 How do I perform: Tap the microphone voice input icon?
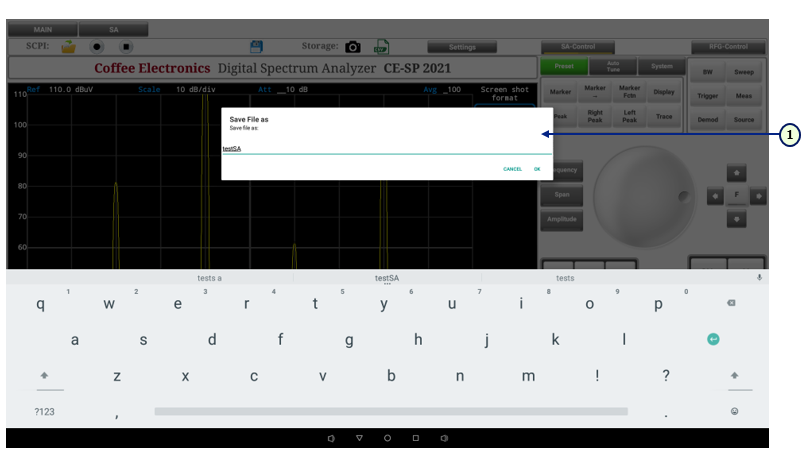pyautogui.click(x=759, y=277)
